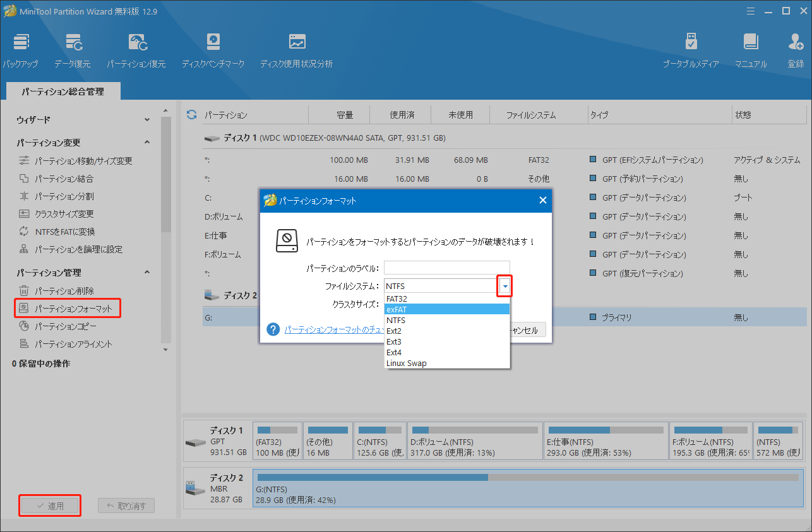Select パーティション移動/サイズ変更 in sidebar
The width and height of the screenshot is (812, 532).
click(x=76, y=161)
